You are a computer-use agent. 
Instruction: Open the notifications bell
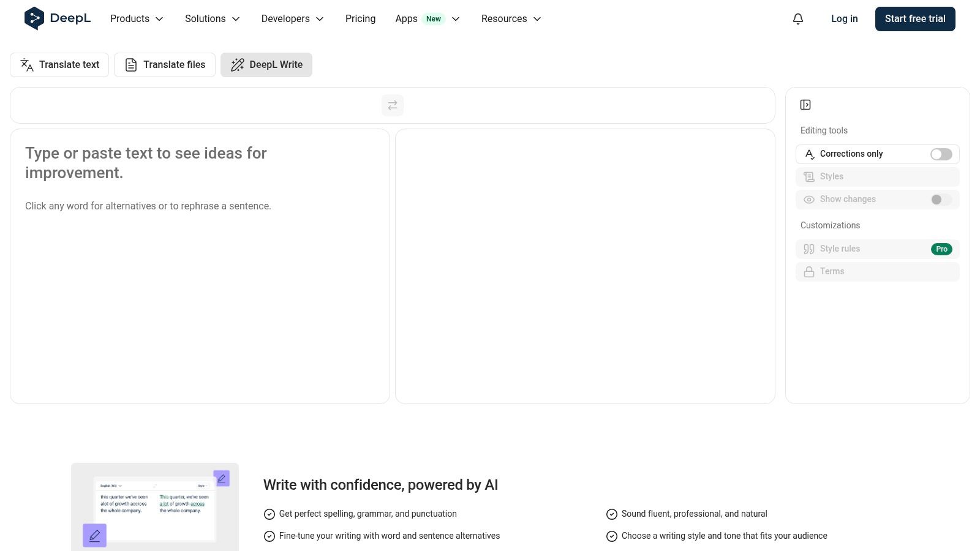[x=797, y=19]
